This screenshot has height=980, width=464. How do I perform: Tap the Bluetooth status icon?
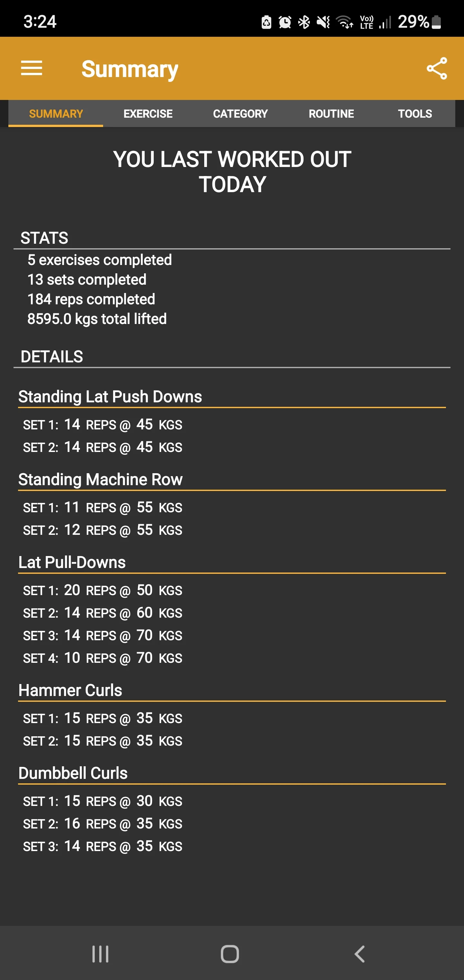click(x=304, y=22)
